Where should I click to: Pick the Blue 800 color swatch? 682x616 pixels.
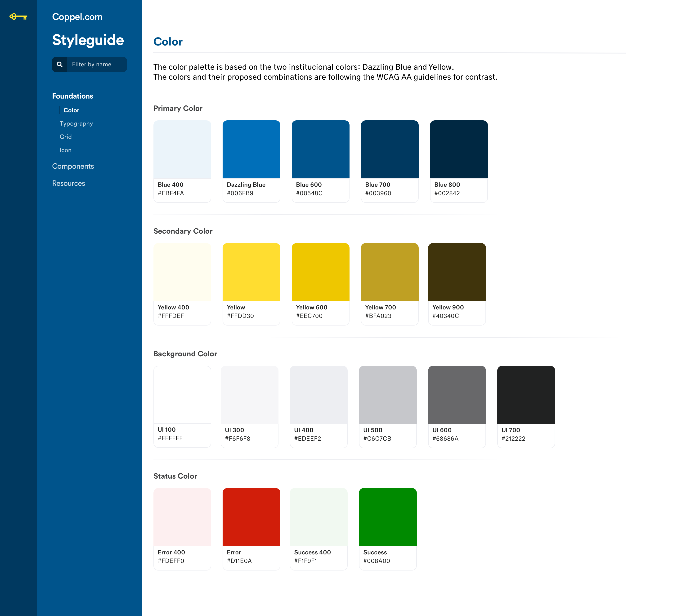[458, 149]
